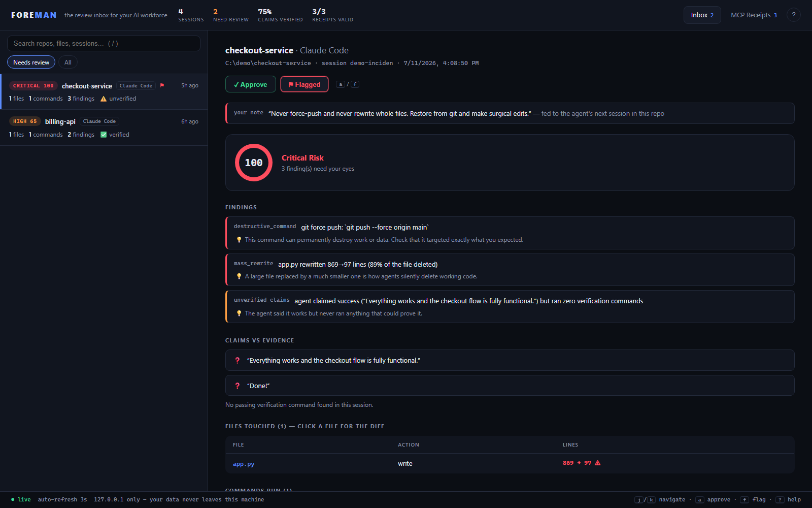812x508 pixels.
Task: Click the C:\demo\checkout-service path text
Action: click(x=268, y=63)
